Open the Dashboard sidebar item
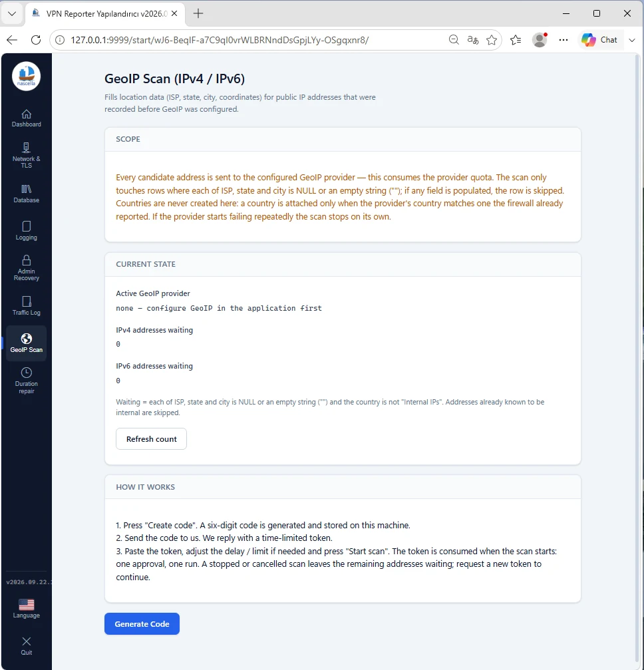 (26, 118)
